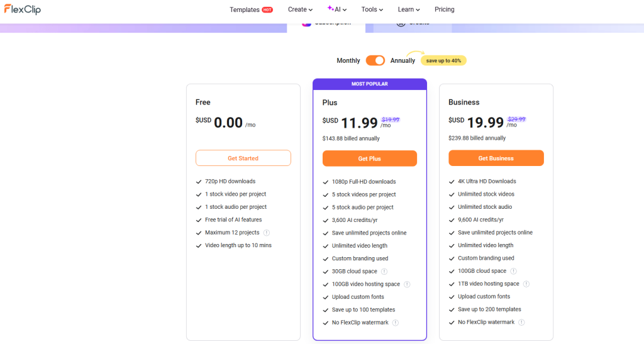Screen dimensions: 644x344
Task: Expand the Tools dropdown menu
Action: (372, 9)
